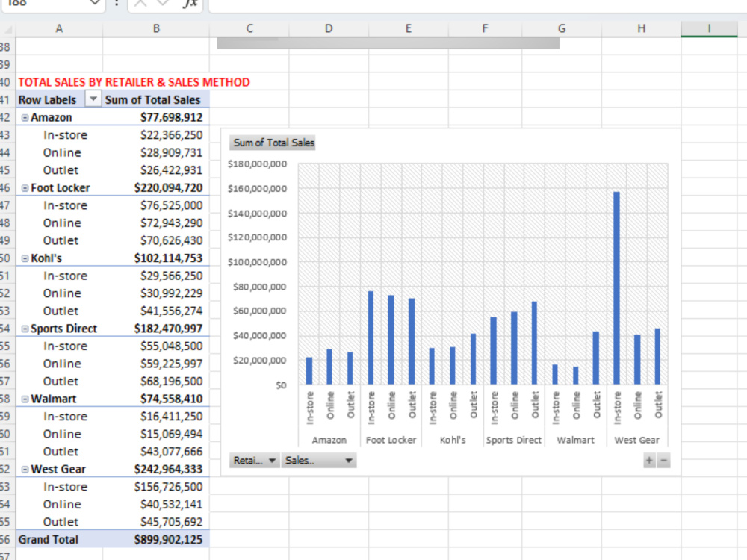The width and height of the screenshot is (747, 560).
Task: Collapse the Amazon group in pivot table
Action: (x=25, y=118)
